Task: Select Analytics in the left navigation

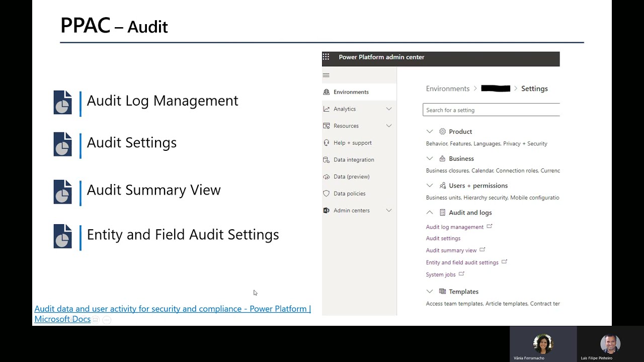Action: [x=359, y=109]
